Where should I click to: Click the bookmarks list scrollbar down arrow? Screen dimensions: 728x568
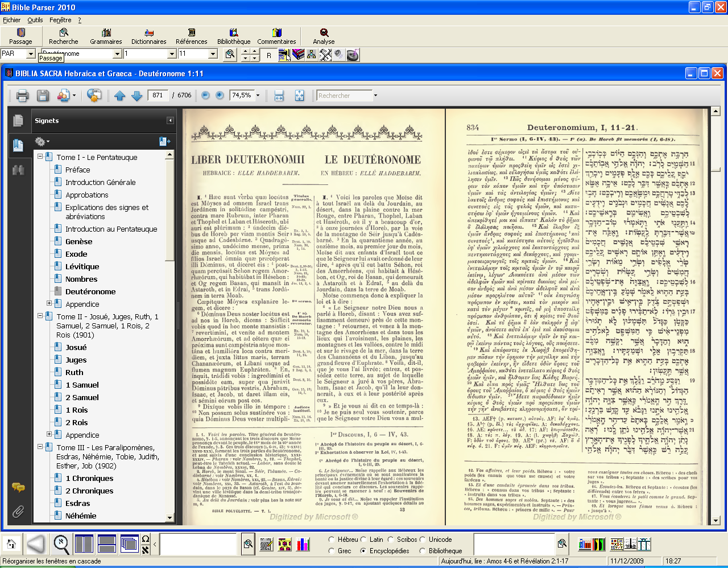(169, 518)
